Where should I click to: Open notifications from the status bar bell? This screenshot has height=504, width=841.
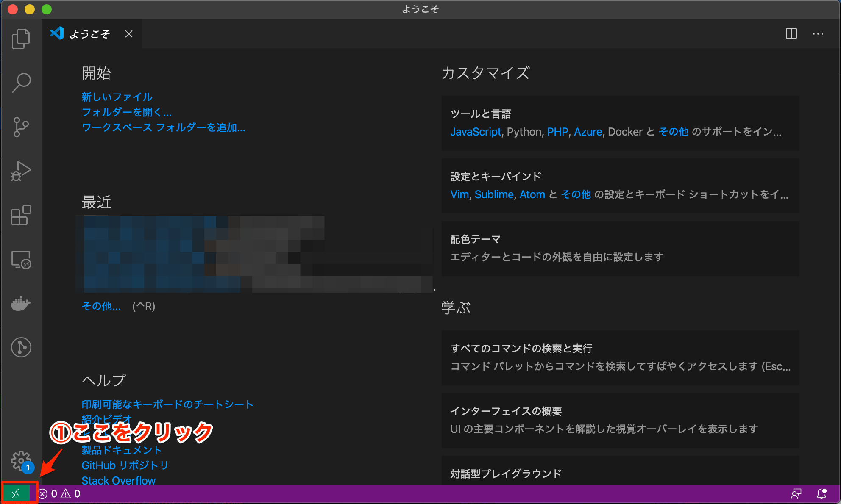coord(822,493)
